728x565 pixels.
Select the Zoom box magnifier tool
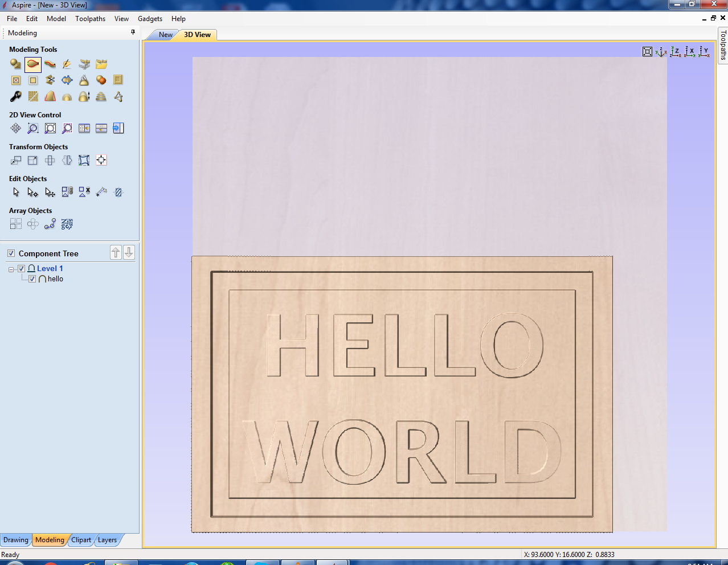[x=33, y=128]
